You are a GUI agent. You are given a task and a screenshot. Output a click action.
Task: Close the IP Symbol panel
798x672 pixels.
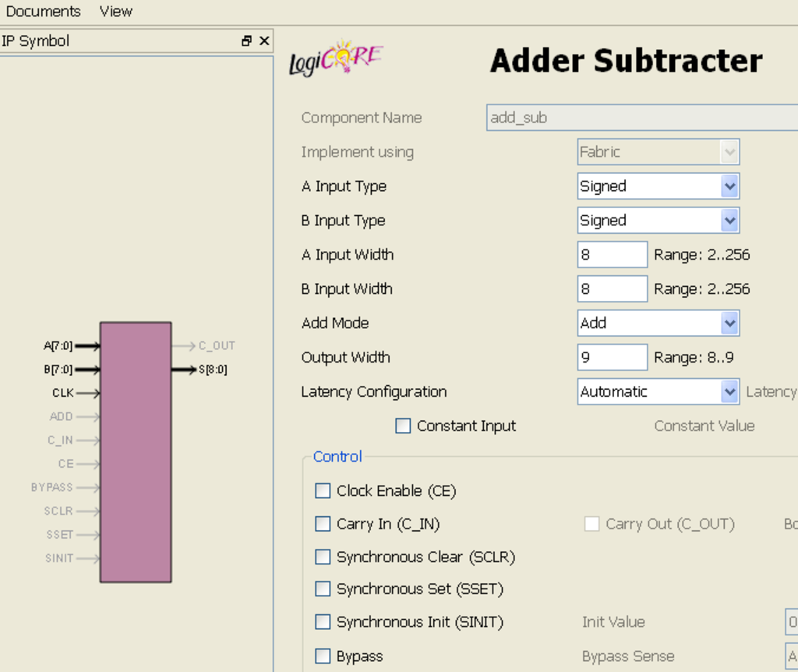point(264,41)
